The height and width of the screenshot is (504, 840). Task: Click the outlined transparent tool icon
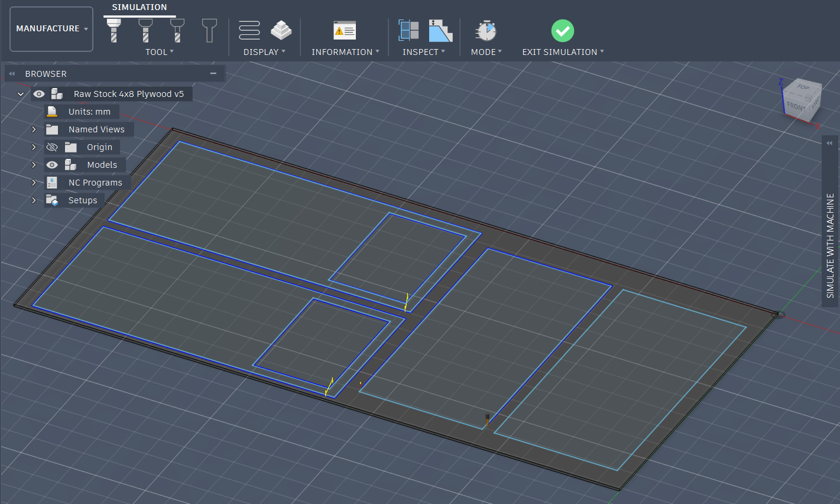[x=209, y=30]
